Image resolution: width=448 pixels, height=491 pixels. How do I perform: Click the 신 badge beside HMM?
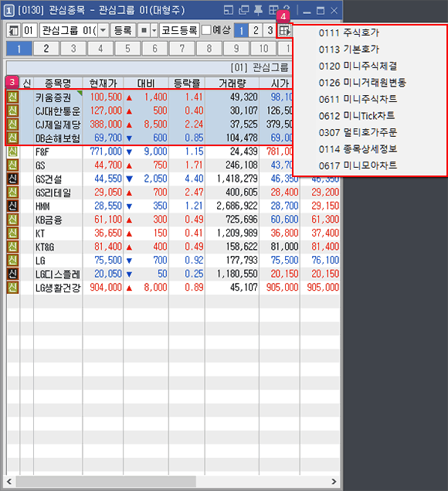click(12, 206)
